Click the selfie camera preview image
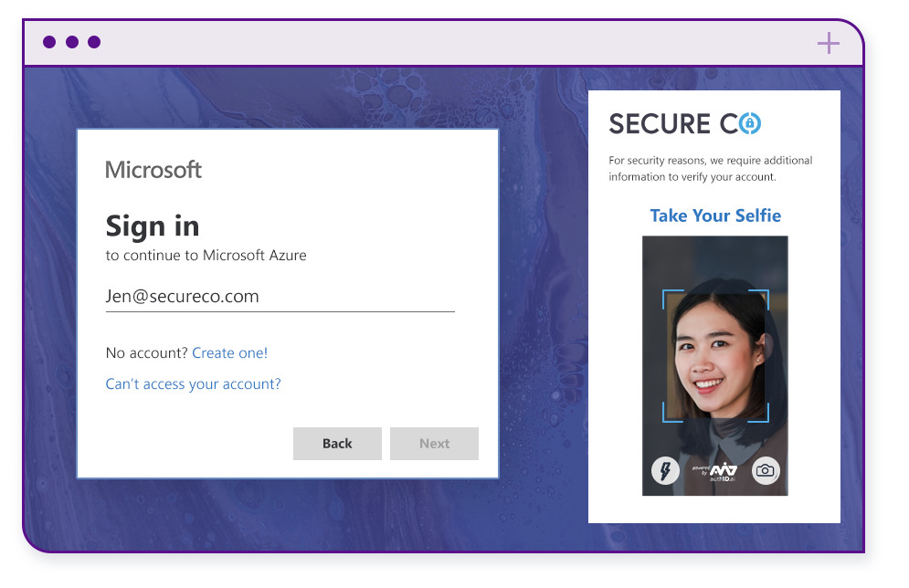 714,365
